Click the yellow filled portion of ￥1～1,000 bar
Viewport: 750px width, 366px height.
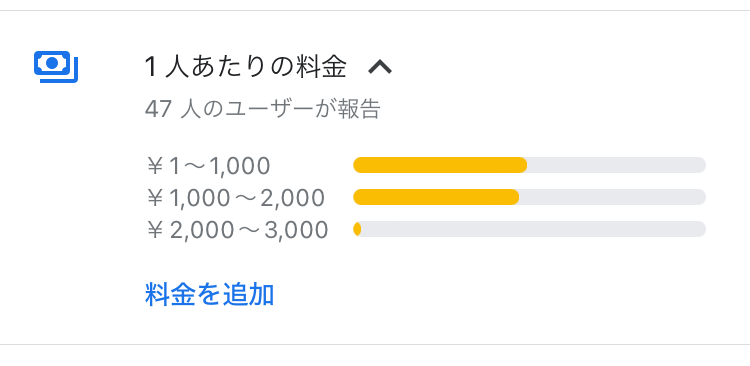point(440,165)
